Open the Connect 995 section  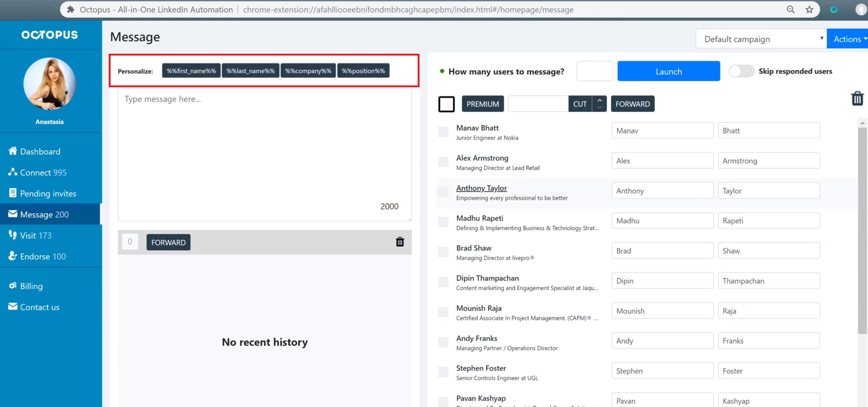tap(37, 172)
